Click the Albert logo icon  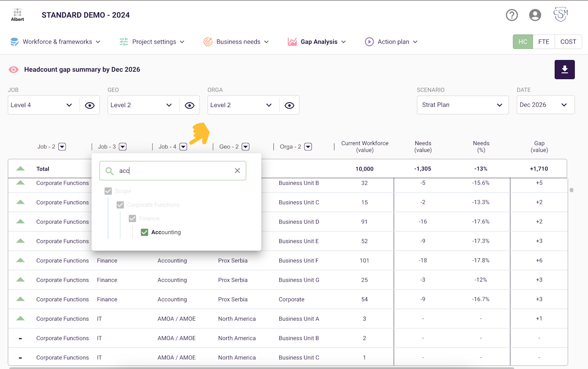[x=17, y=15]
